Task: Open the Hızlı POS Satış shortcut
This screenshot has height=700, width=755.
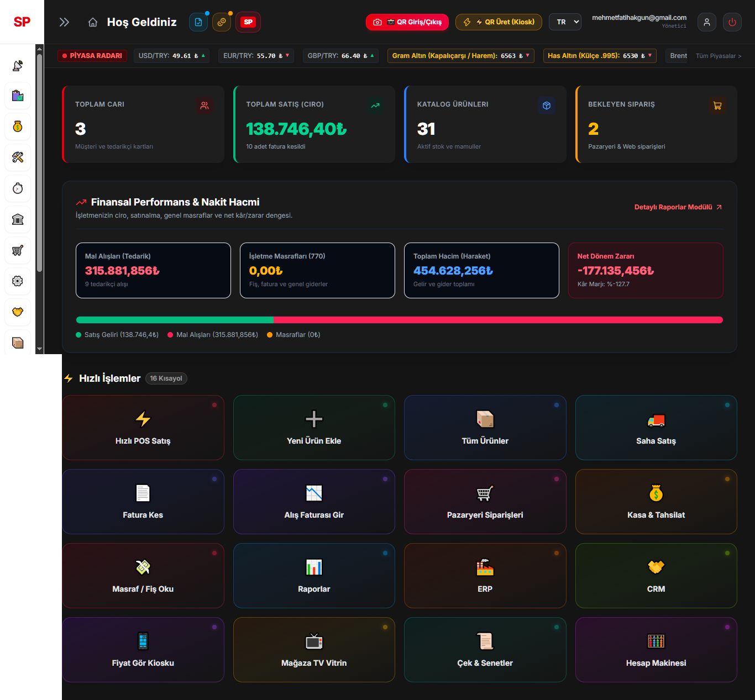Action: tap(143, 428)
